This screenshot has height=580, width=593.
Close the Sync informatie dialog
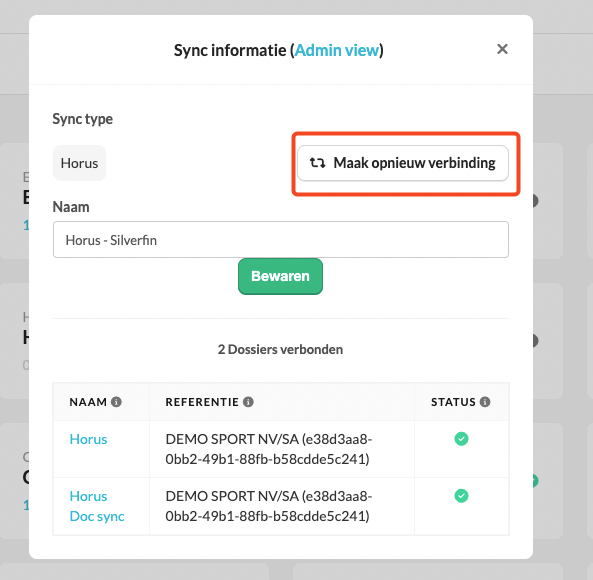point(502,49)
